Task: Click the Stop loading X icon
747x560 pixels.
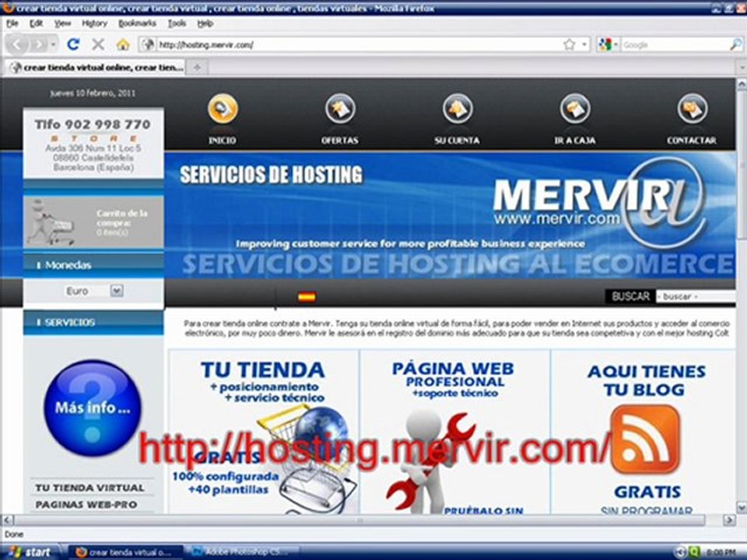Action: click(x=98, y=44)
